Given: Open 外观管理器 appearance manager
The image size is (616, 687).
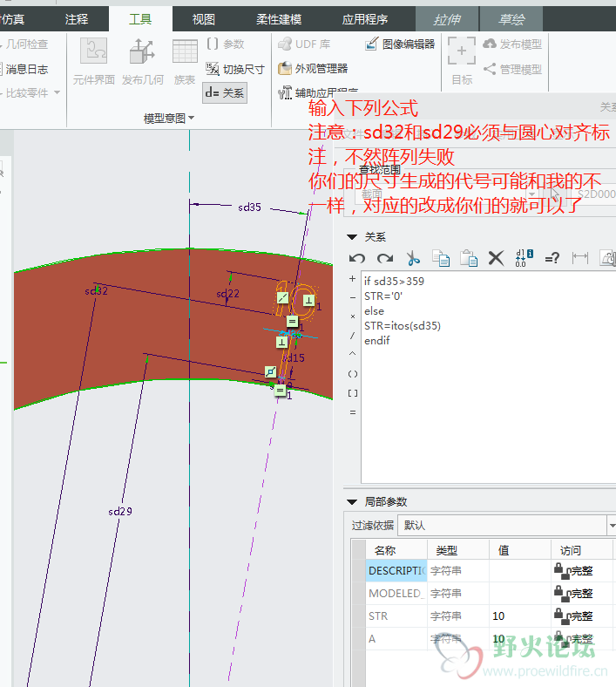Looking at the screenshot, I should (313, 68).
